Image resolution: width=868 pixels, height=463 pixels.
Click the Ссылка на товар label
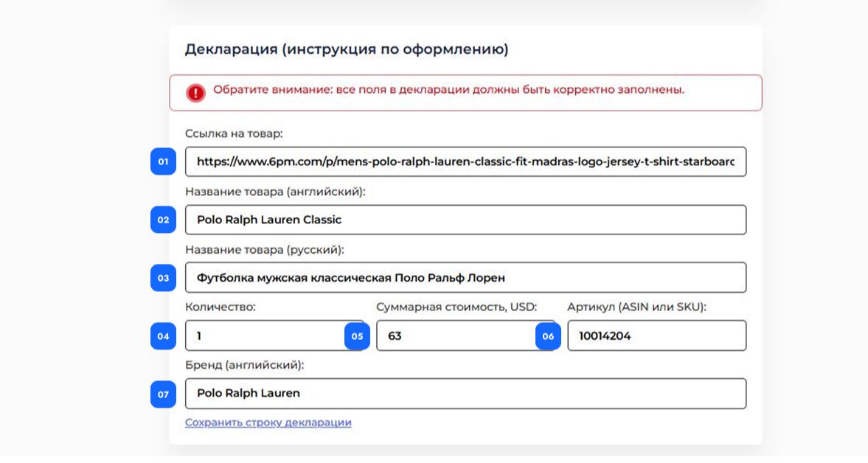(234, 133)
